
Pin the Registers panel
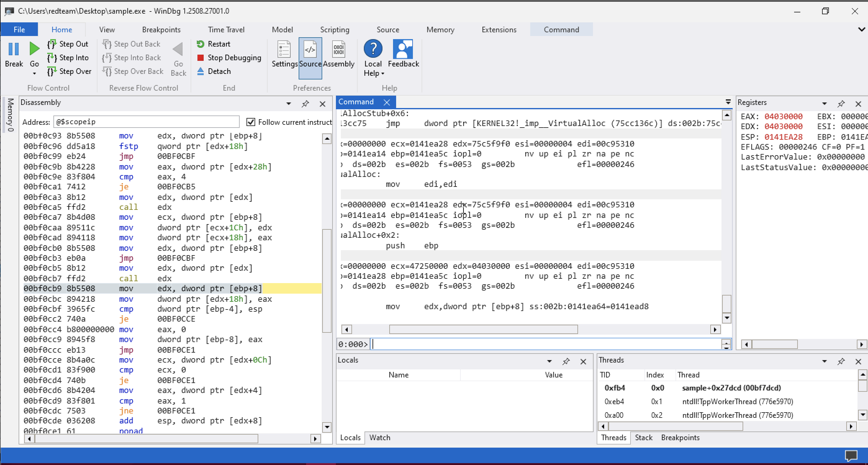pyautogui.click(x=841, y=104)
